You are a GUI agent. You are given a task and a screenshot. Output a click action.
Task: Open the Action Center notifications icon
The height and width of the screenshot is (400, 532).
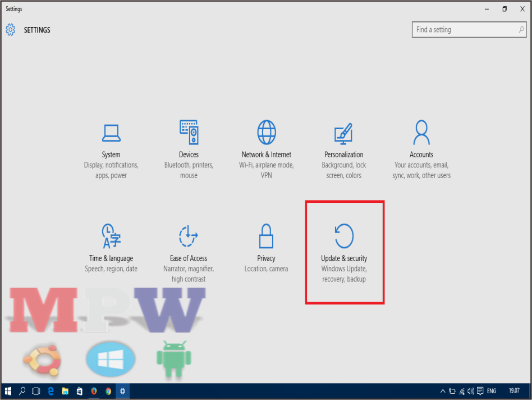coord(480,391)
